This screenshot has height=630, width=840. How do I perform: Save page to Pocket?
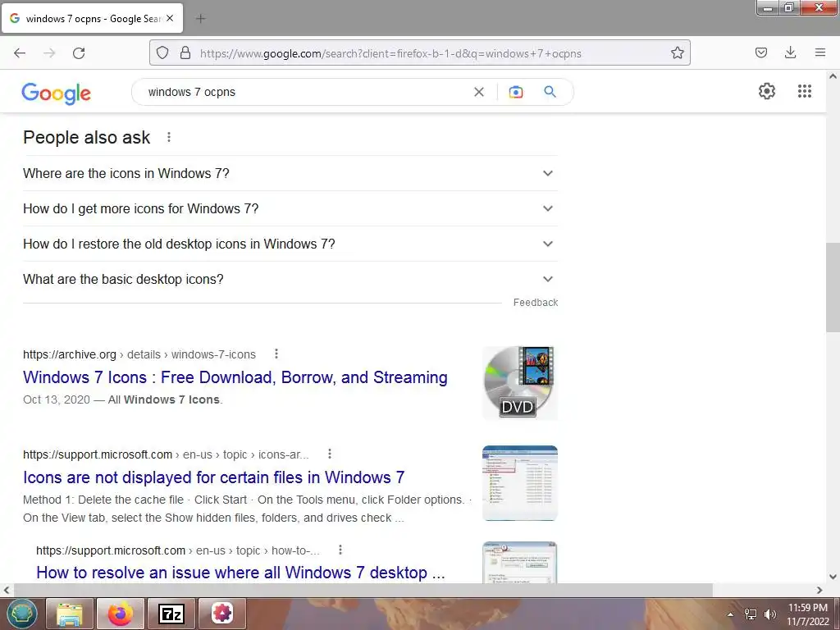tap(760, 52)
